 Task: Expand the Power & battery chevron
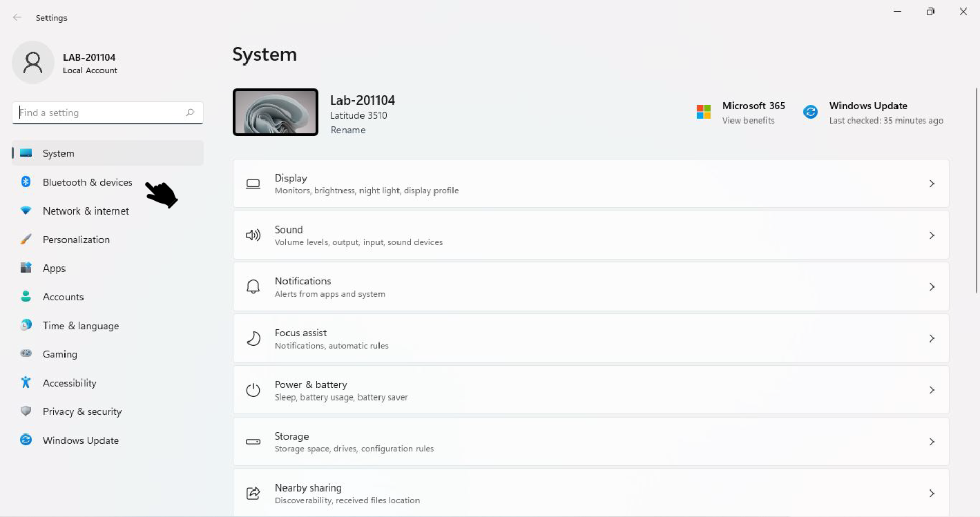coord(932,390)
